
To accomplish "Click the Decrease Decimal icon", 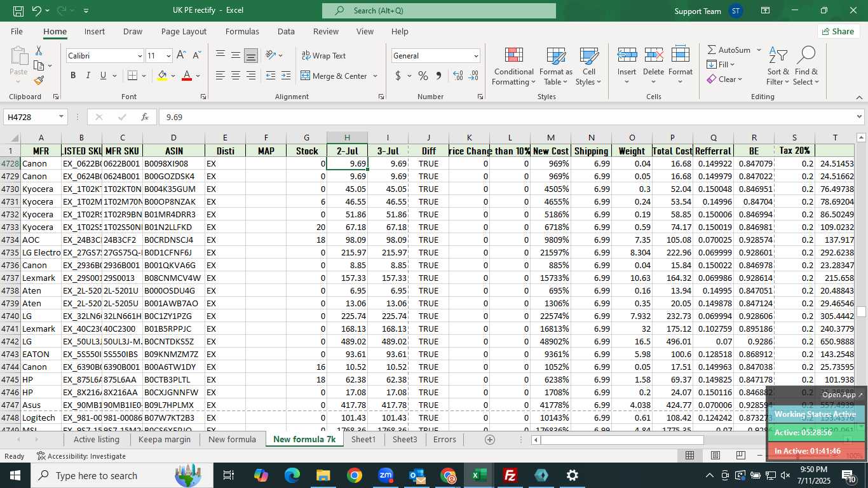I will click(473, 76).
